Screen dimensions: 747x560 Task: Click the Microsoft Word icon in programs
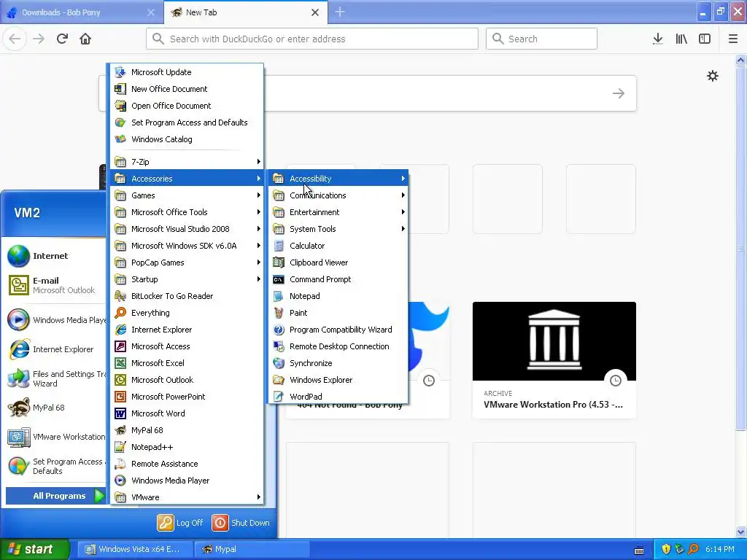coord(120,413)
